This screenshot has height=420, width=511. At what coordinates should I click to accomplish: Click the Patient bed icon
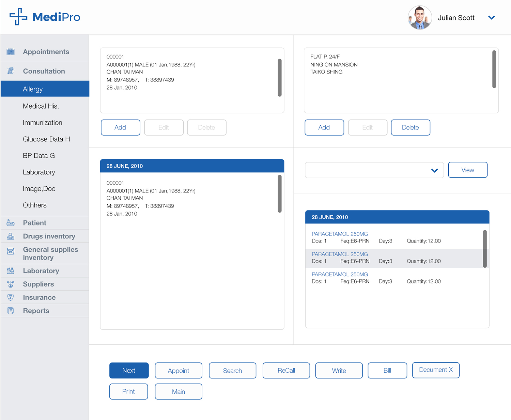(11, 223)
